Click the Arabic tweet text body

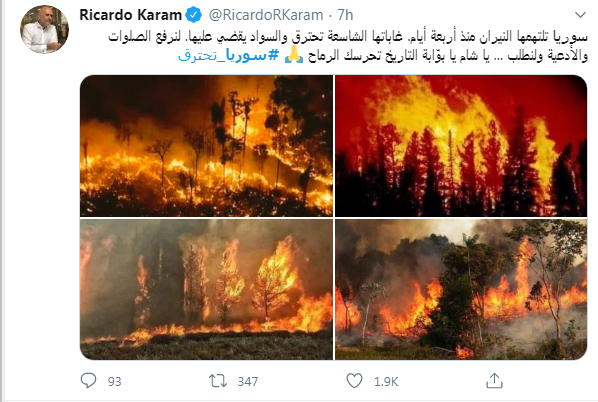click(x=348, y=46)
